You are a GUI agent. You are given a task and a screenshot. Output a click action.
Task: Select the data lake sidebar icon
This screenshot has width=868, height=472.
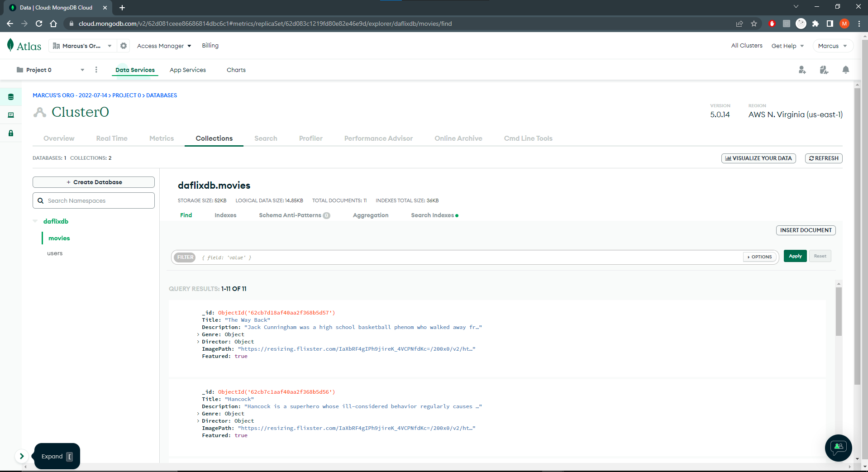click(11, 115)
